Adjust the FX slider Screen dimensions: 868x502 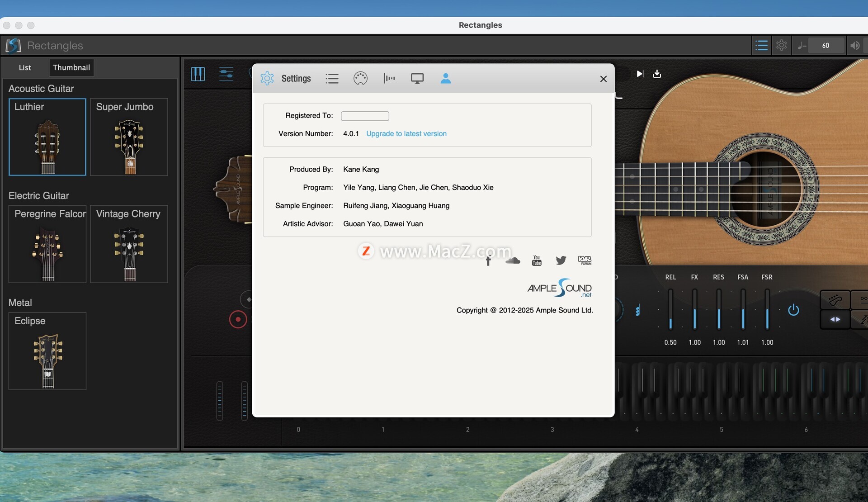tap(695, 309)
